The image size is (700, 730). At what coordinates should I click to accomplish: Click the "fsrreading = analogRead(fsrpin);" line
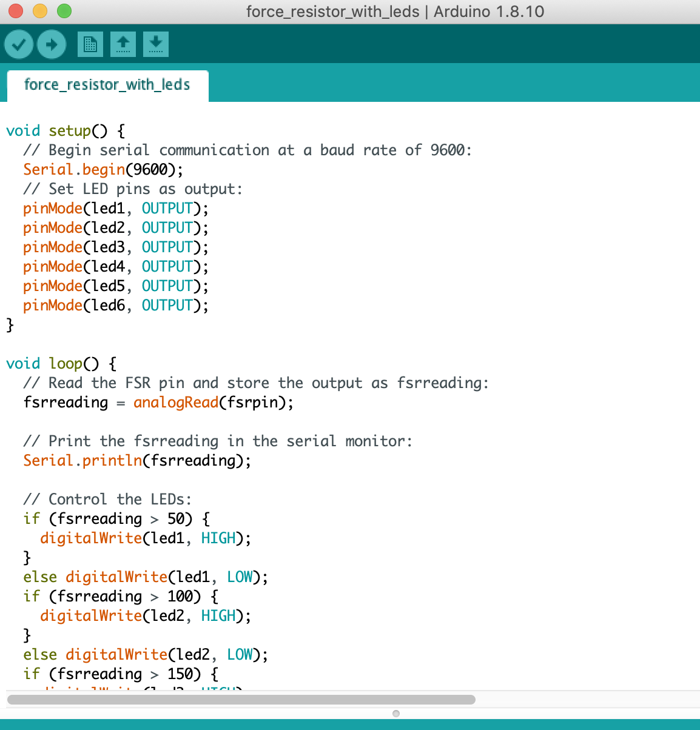pyautogui.click(x=158, y=403)
